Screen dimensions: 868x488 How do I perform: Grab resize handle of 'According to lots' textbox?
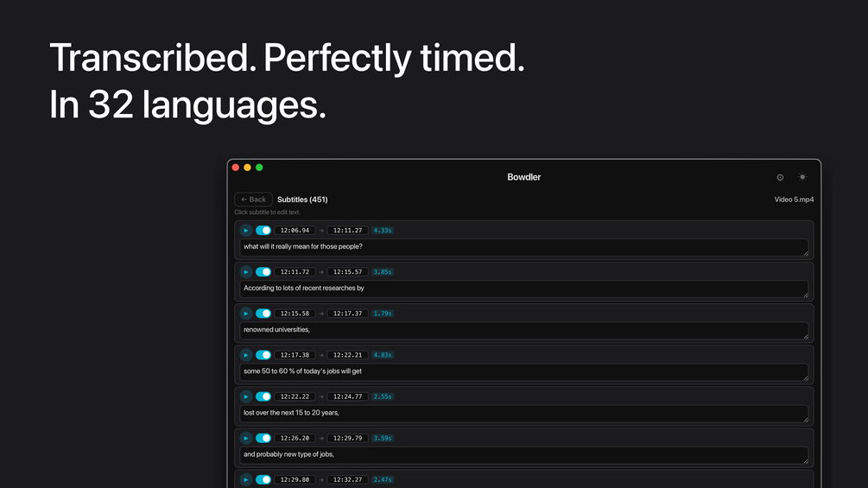[x=806, y=295]
